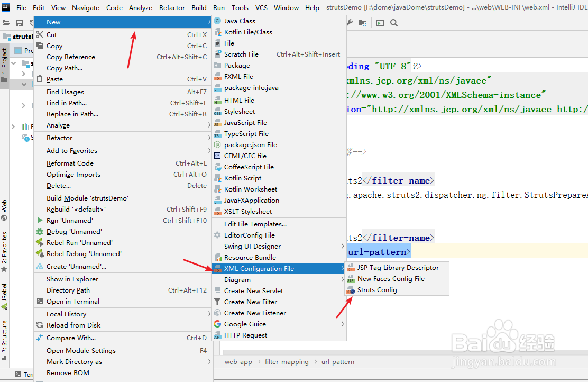Click Edit File Templates...
The height and width of the screenshot is (382, 588).
pos(279,224)
